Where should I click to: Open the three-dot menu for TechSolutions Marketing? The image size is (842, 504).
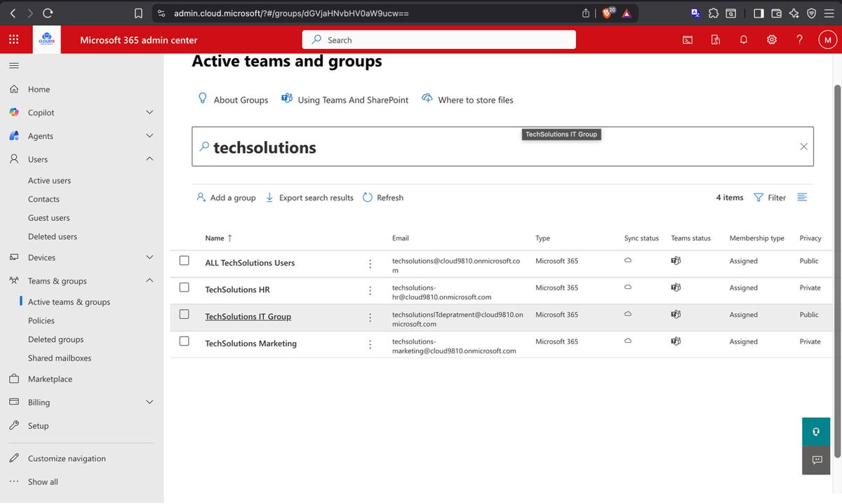click(370, 344)
